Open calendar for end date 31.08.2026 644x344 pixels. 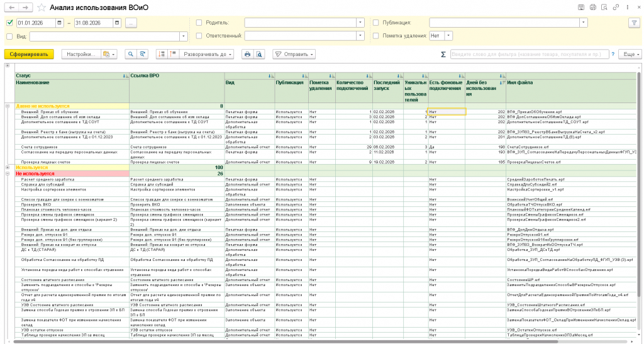coord(118,23)
